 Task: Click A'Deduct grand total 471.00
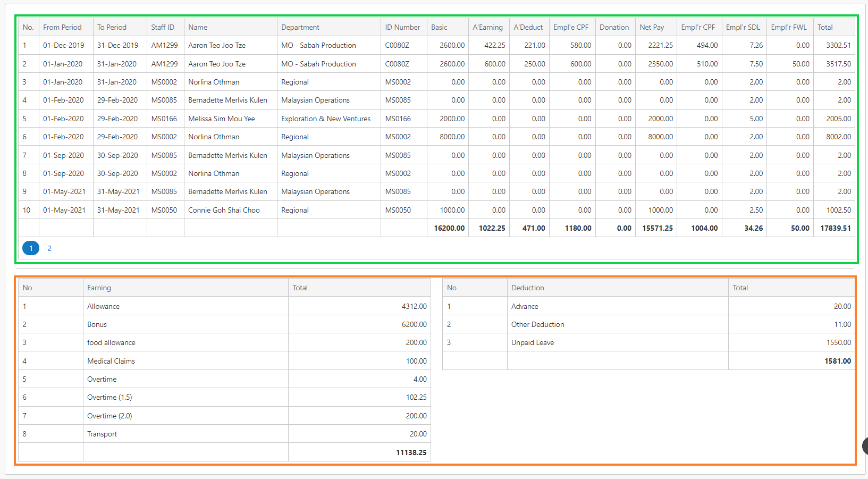[534, 228]
